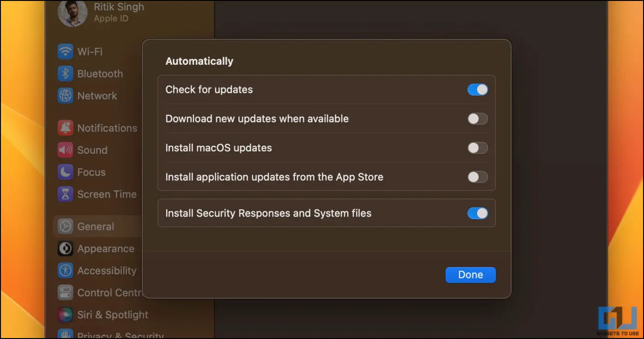The width and height of the screenshot is (644, 339).
Task: Click the Done button
Action: (471, 275)
